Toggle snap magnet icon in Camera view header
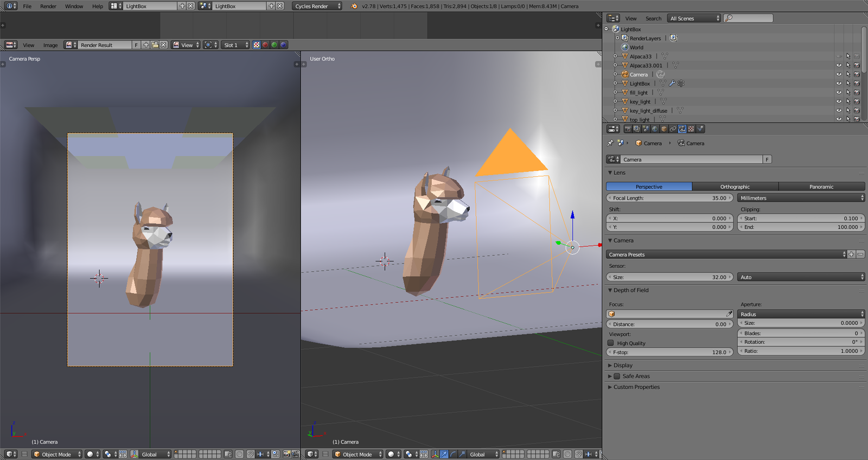Screen dimensions: 868x460 [x=251, y=454]
